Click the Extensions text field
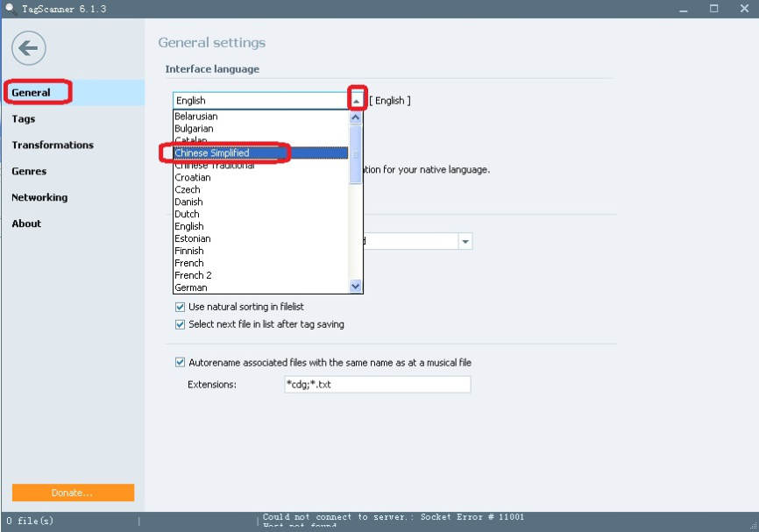 click(x=377, y=385)
